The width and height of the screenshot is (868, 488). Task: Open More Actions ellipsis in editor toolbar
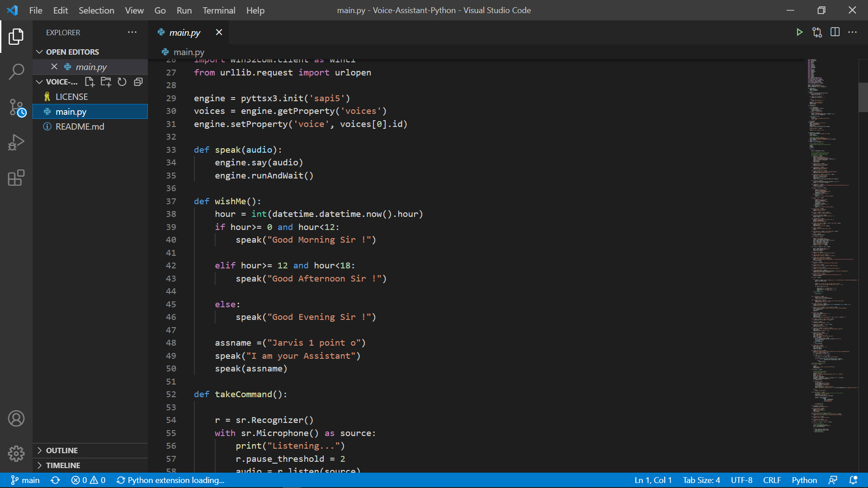(x=853, y=32)
